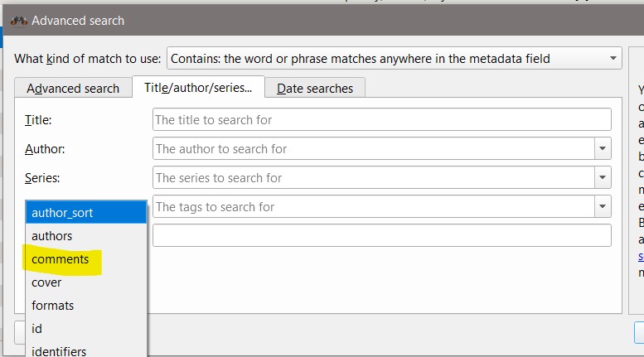The width and height of the screenshot is (644, 357).
Task: Open the match kind dropdown
Action: coord(394,59)
